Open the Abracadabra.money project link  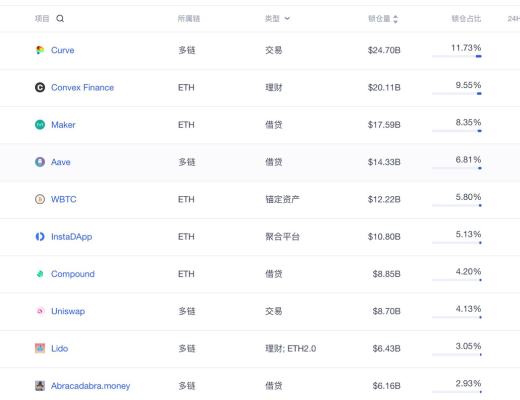[x=90, y=386]
